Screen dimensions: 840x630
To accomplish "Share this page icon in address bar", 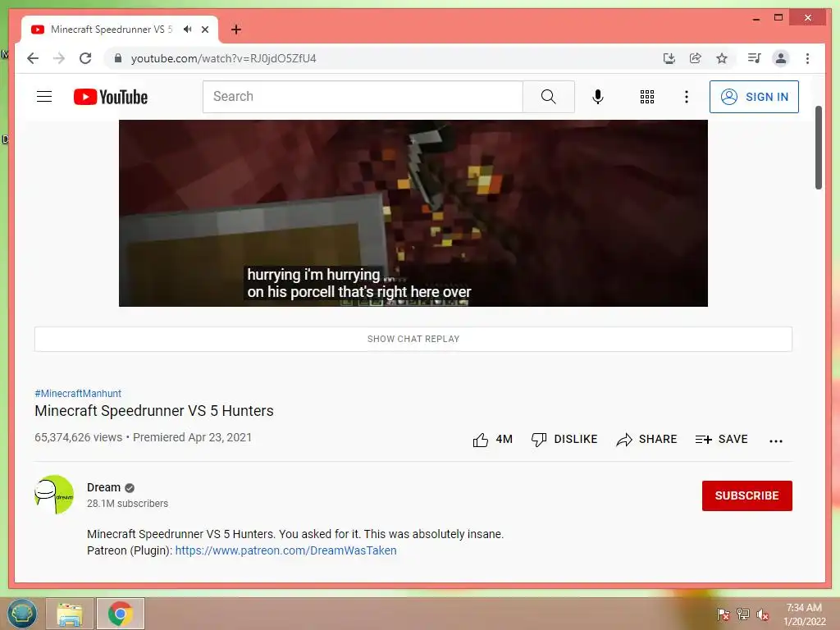I will pos(696,58).
